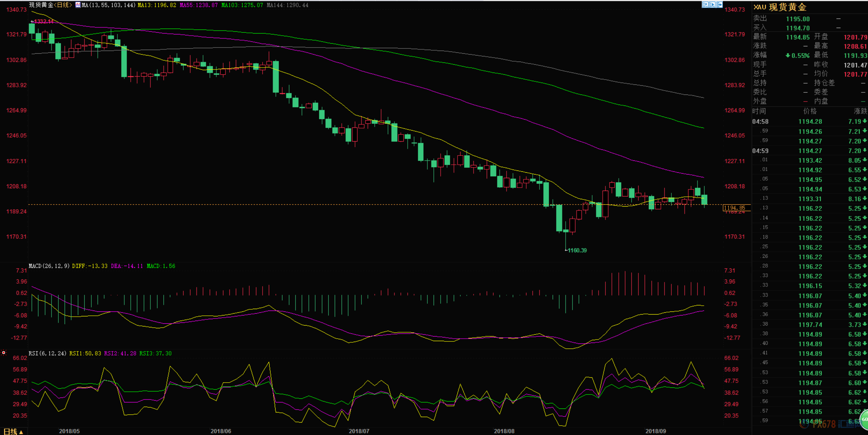Click the MACD:1.56 value
868x435 pixels.
161,266
